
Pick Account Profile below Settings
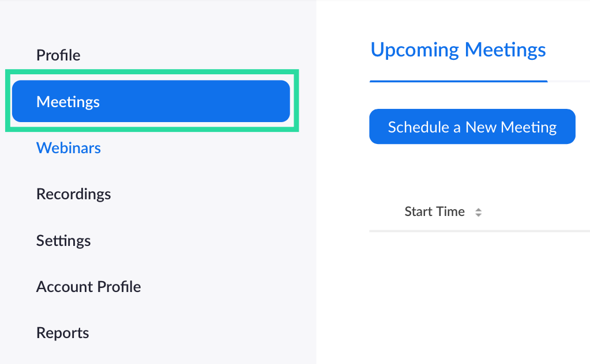tap(88, 287)
